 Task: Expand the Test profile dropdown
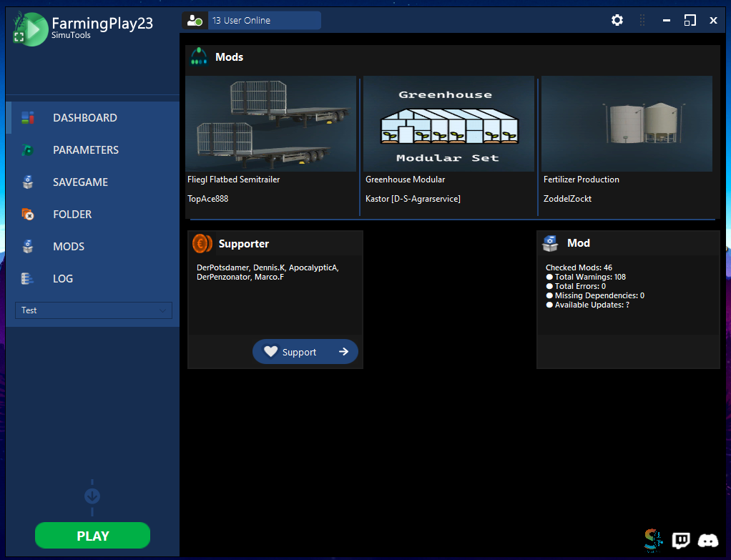coord(94,310)
